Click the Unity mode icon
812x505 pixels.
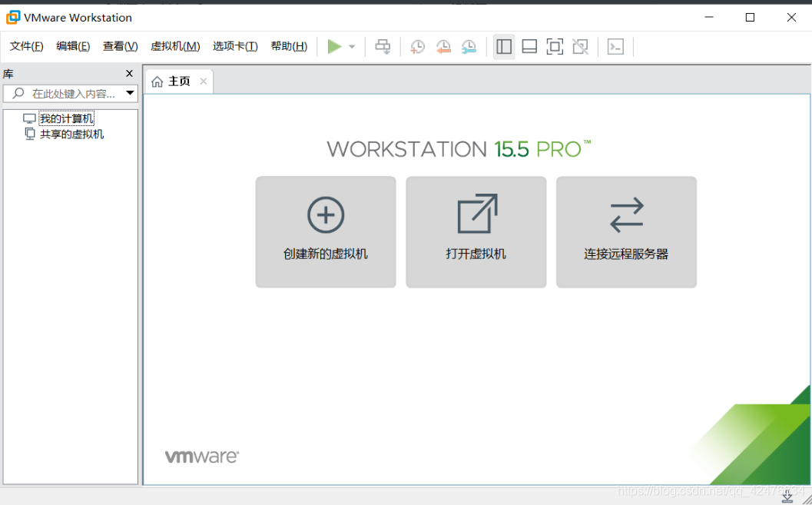[581, 47]
